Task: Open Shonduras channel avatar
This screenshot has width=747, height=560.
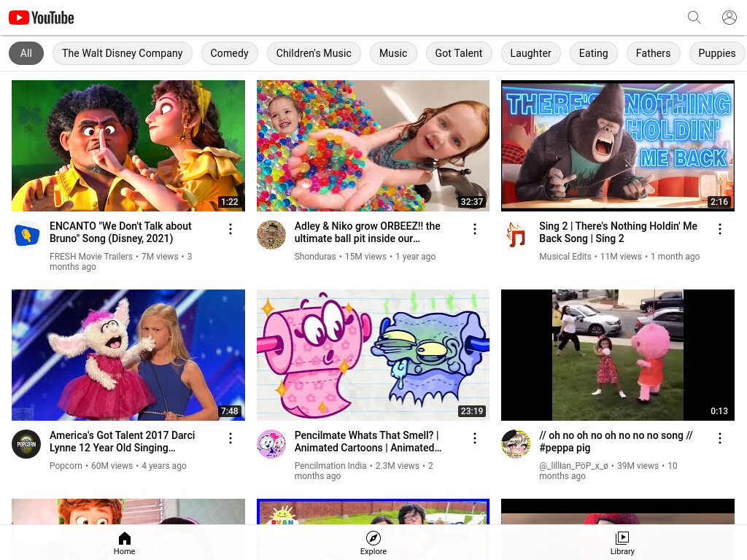Action: coord(271,235)
